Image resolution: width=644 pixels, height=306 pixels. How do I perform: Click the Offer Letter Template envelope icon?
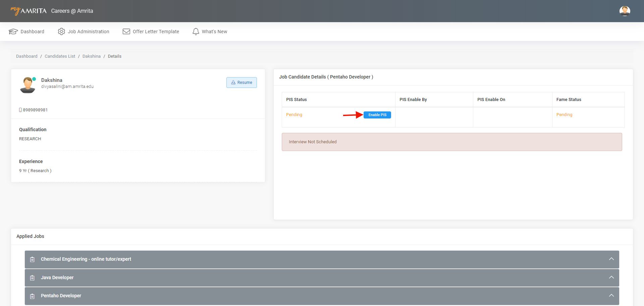click(x=126, y=32)
